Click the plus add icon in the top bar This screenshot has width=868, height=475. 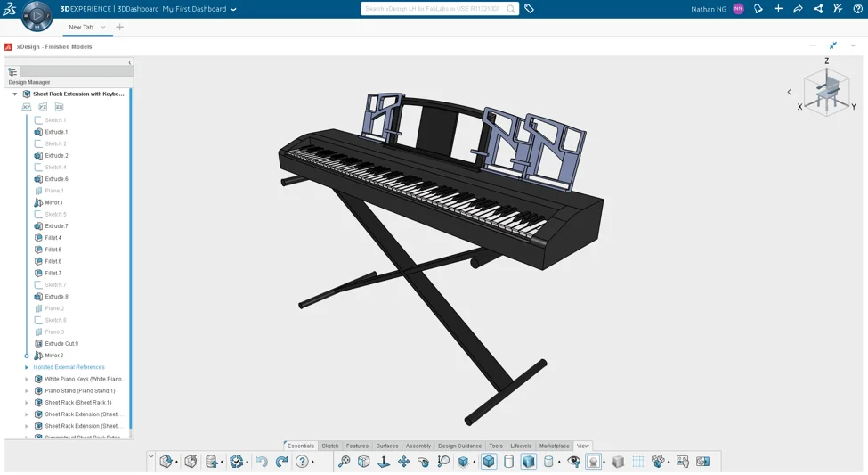(x=778, y=9)
